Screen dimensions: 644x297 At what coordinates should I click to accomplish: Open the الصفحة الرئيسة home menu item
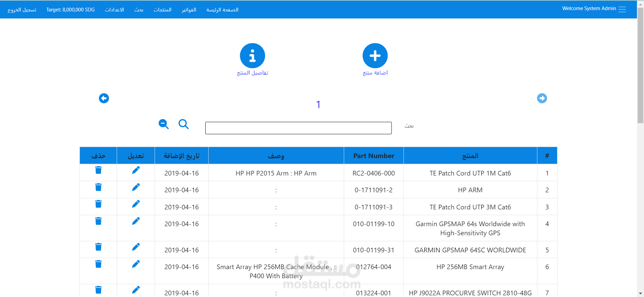click(222, 10)
